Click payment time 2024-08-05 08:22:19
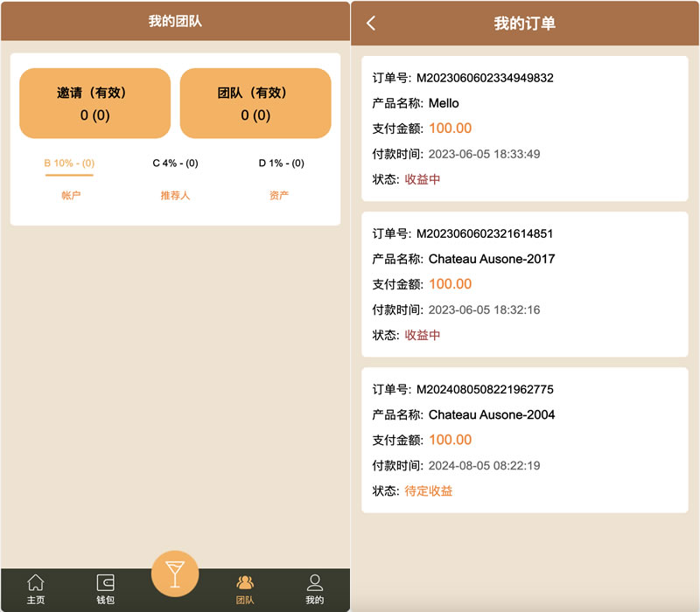This screenshot has height=612, width=700. (485, 466)
